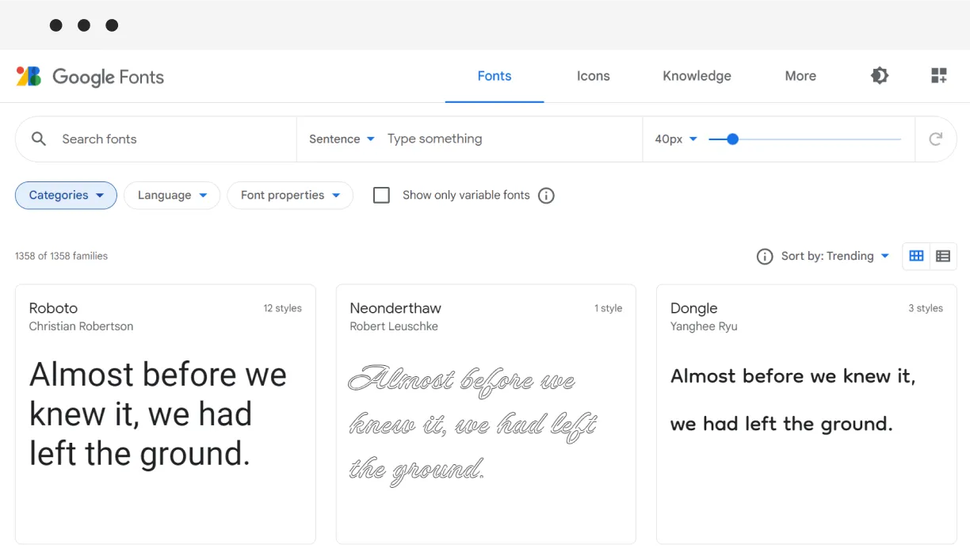This screenshot has height=560, width=970.
Task: Select the Fonts tab
Action: (x=495, y=76)
